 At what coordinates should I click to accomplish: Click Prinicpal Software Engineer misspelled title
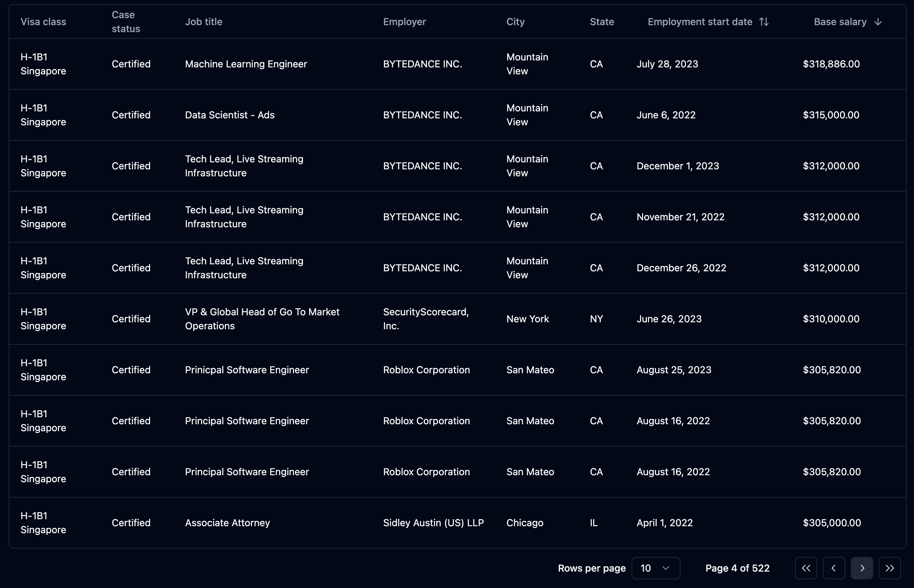pos(247,370)
